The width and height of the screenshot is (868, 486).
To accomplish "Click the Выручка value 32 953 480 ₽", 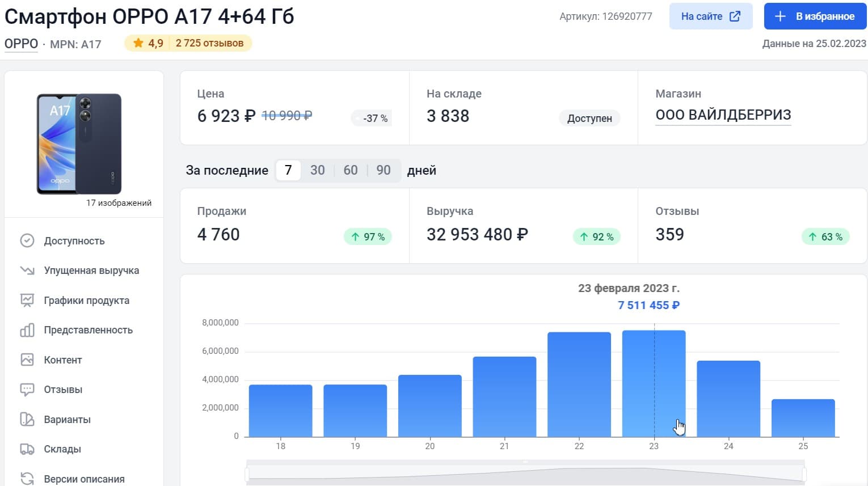I will click(x=477, y=234).
